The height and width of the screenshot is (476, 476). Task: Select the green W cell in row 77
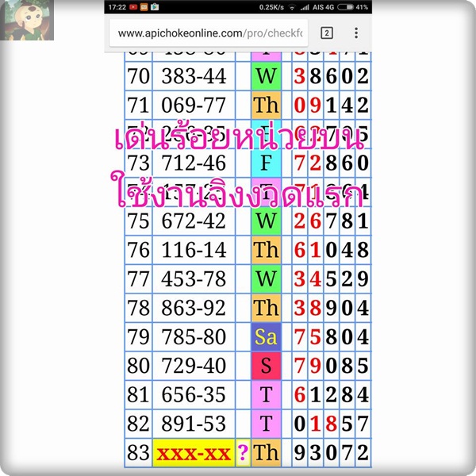click(266, 278)
